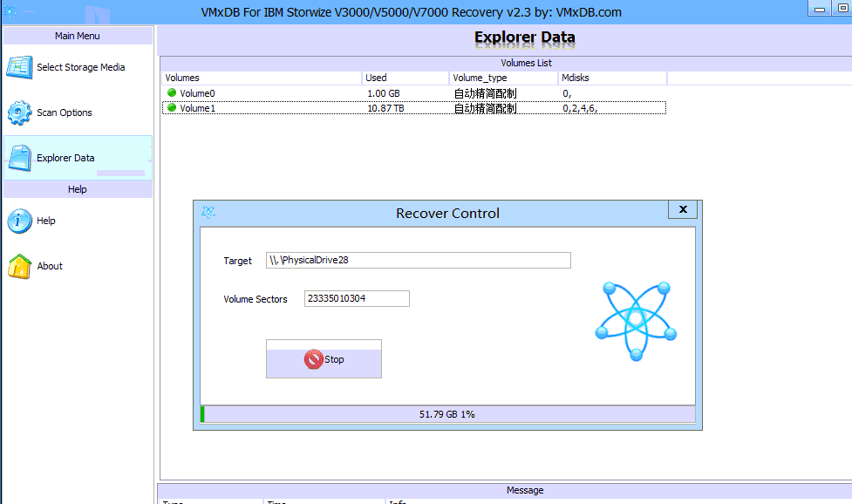Click the Volume Sectors label
This screenshot has width=852, height=504.
(256, 299)
